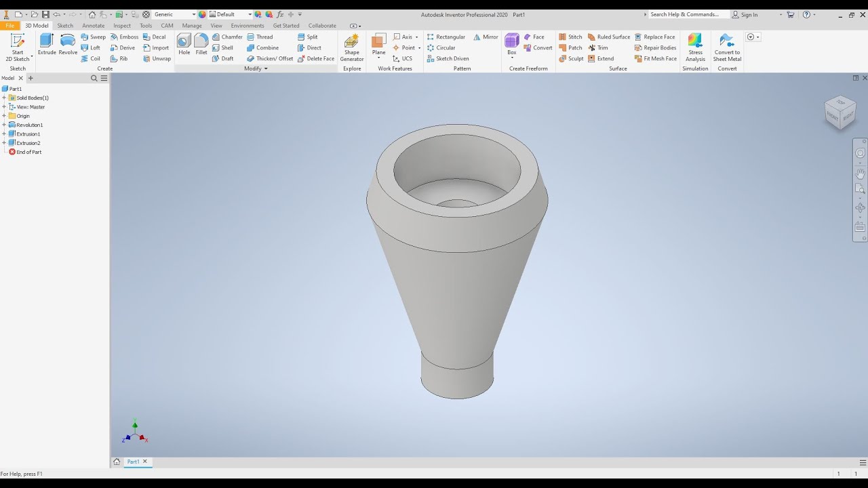This screenshot has height=488, width=868.
Task: Open the File menu
Action: click(9, 26)
